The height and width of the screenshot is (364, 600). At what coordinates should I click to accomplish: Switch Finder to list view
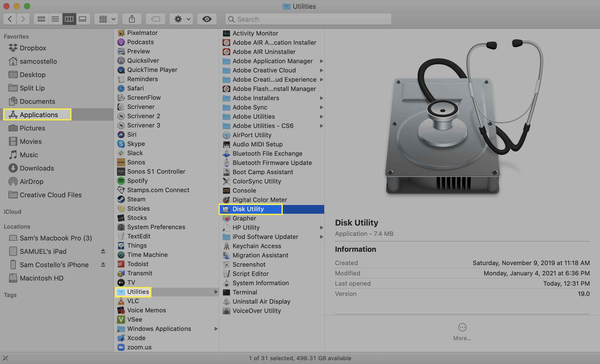tap(55, 19)
